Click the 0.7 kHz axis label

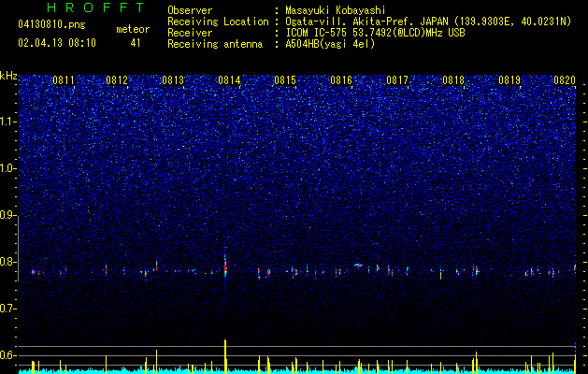click(x=8, y=309)
